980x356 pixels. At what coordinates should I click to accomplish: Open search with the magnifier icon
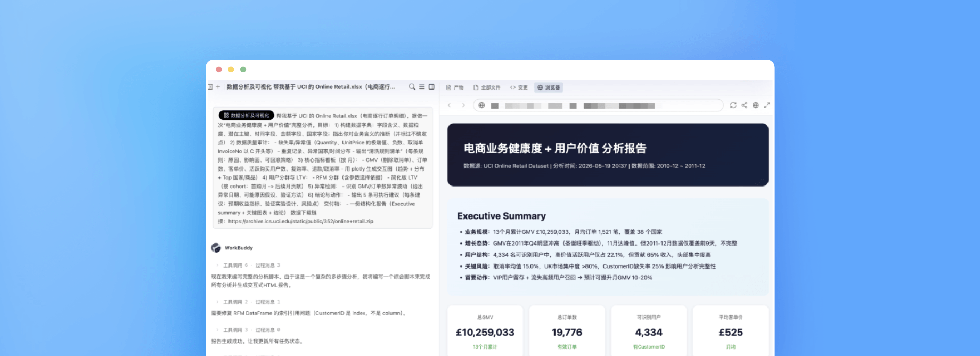pos(412,87)
